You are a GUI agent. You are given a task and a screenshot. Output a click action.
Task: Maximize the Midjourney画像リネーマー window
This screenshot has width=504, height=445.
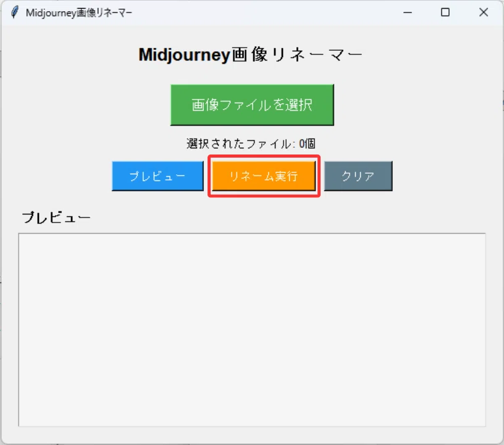pos(445,12)
